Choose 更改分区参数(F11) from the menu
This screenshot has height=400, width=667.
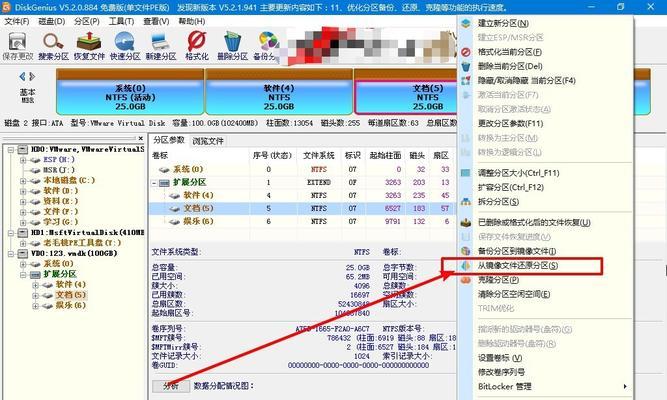click(x=510, y=123)
